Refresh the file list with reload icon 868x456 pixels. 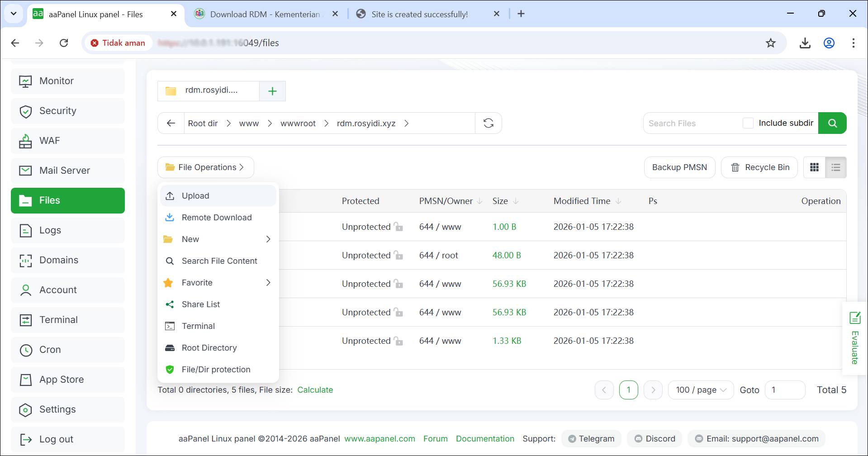click(x=488, y=123)
